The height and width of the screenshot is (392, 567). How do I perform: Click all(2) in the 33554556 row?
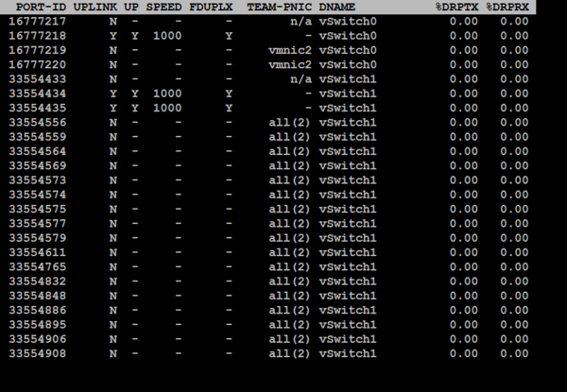[x=289, y=123]
